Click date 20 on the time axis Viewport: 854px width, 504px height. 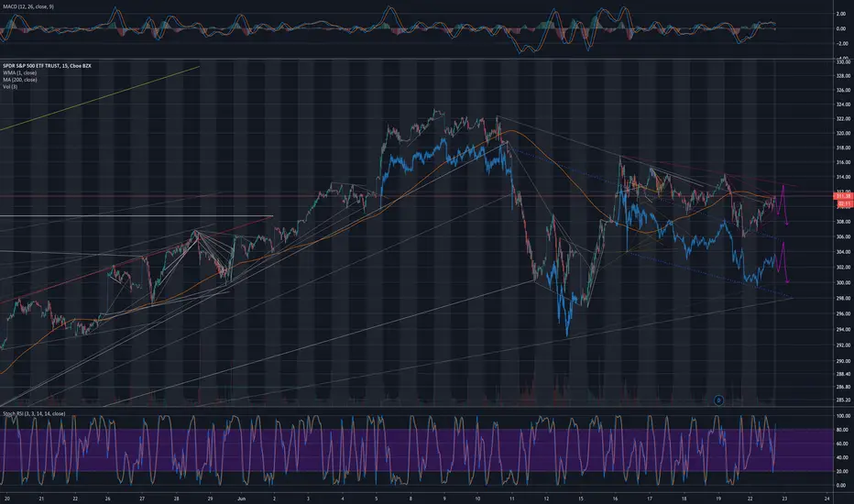coord(7,498)
